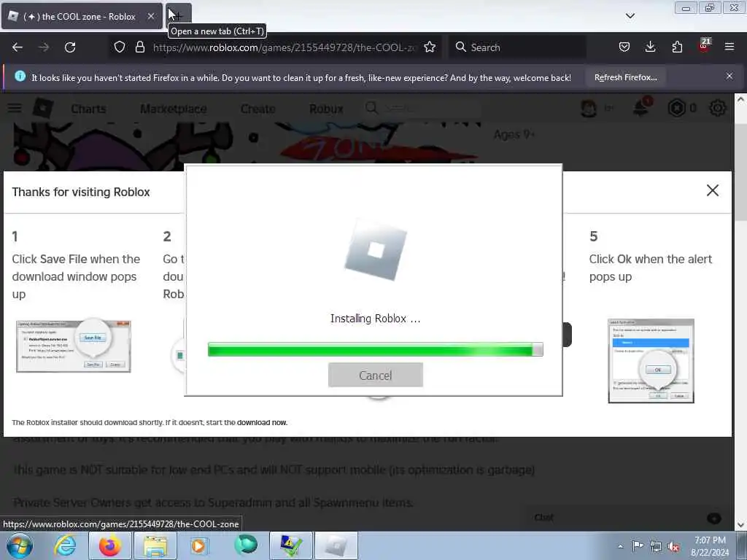Open the Firefox Downloads panel
Image resolution: width=747 pixels, height=560 pixels.
pos(650,47)
